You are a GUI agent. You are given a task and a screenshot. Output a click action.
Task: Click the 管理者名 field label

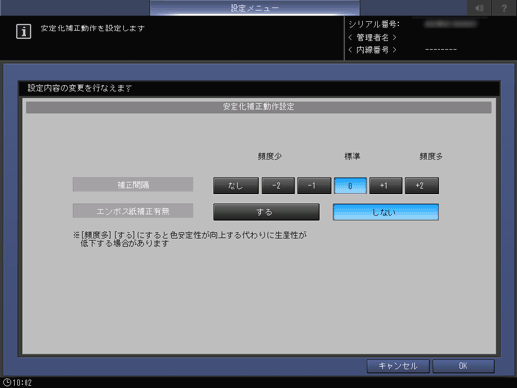372,37
